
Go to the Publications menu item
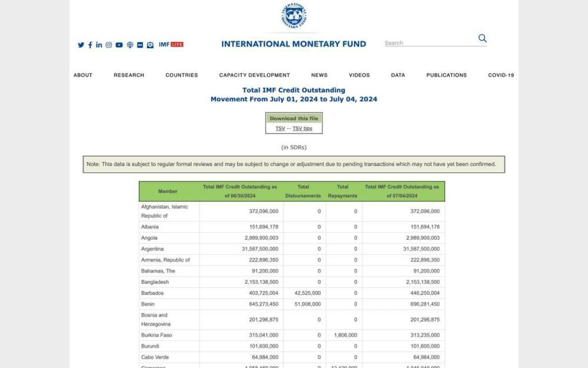coord(446,75)
